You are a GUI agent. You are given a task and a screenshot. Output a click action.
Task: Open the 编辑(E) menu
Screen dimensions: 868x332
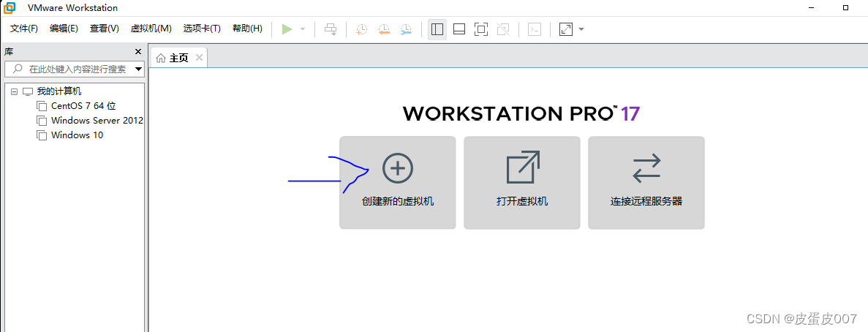coord(64,29)
